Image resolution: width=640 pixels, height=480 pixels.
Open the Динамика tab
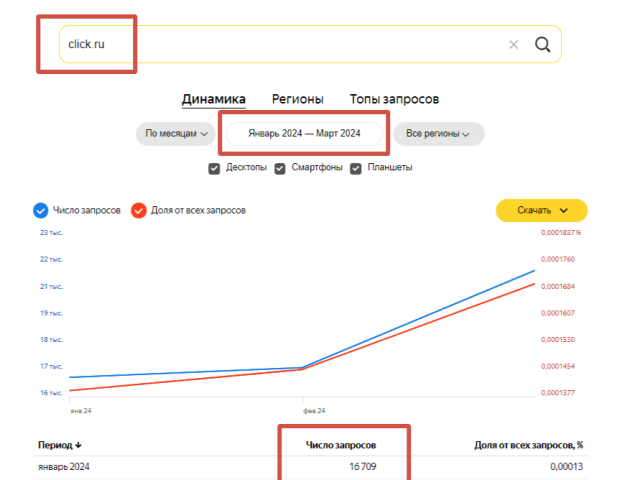[x=213, y=99]
